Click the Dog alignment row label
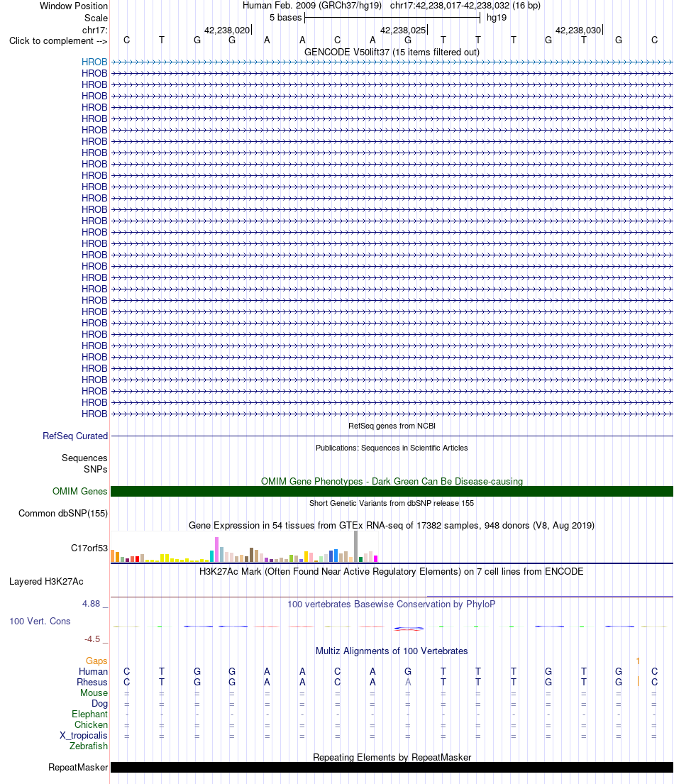The image size is (674, 784). pyautogui.click(x=99, y=704)
